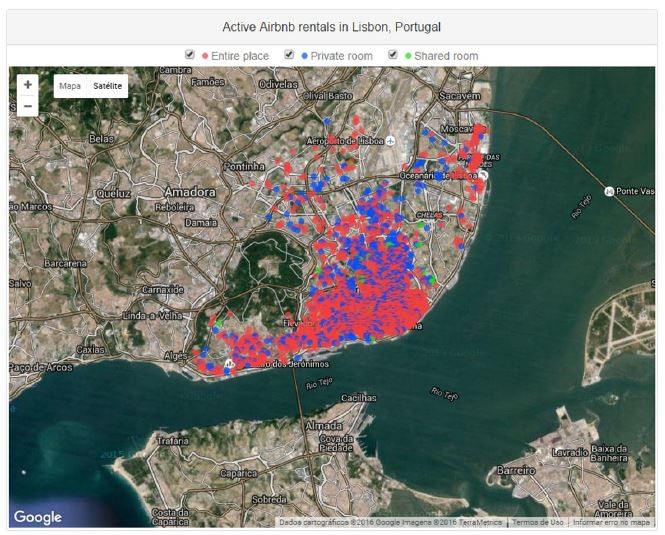Screen dimensions: 665x535
Task: Click the Olival Basto map label
Action: (327, 96)
